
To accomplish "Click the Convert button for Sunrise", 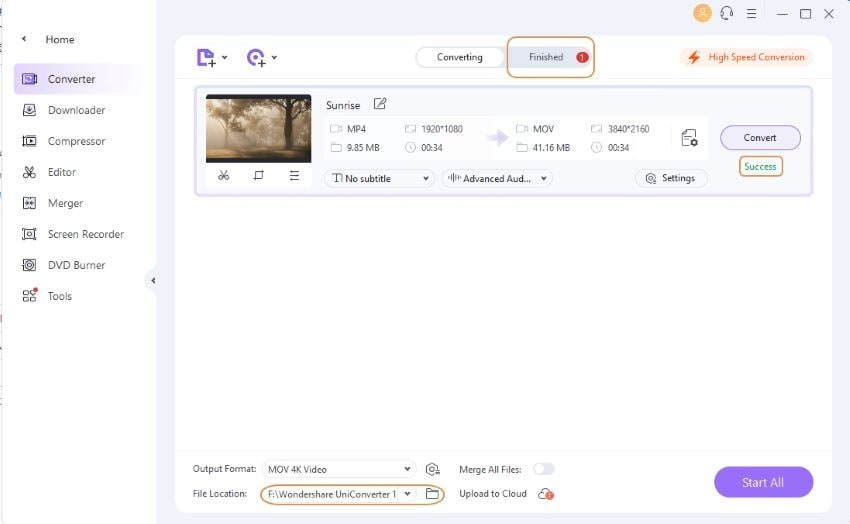I will 760,138.
